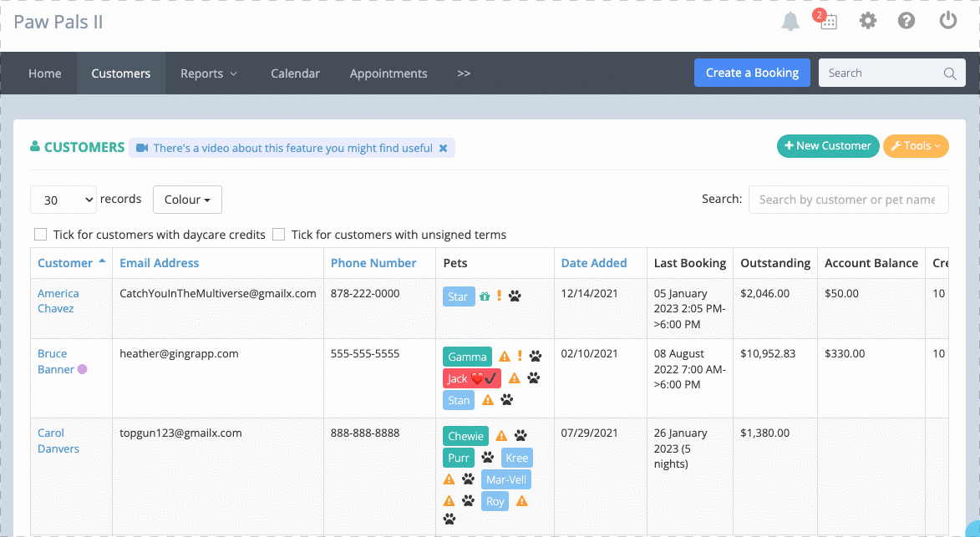This screenshot has width=980, height=537.
Task: Click the gift icon next to Star
Action: tap(485, 296)
